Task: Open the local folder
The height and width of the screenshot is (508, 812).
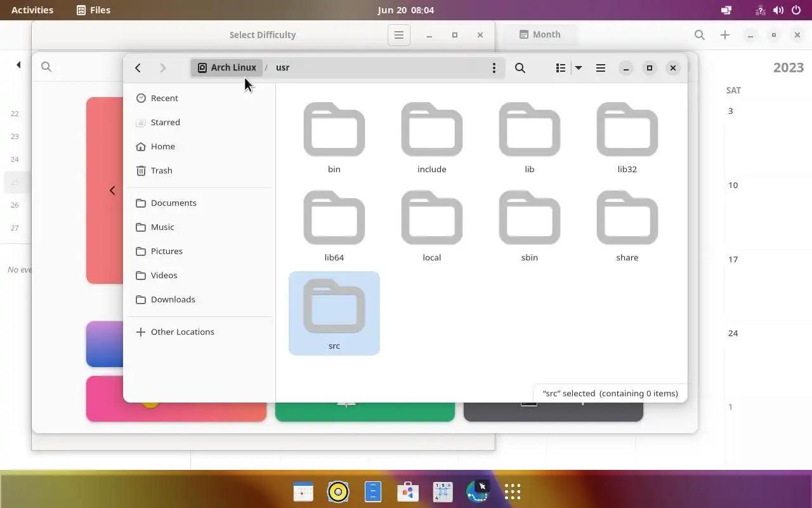Action: (x=432, y=225)
